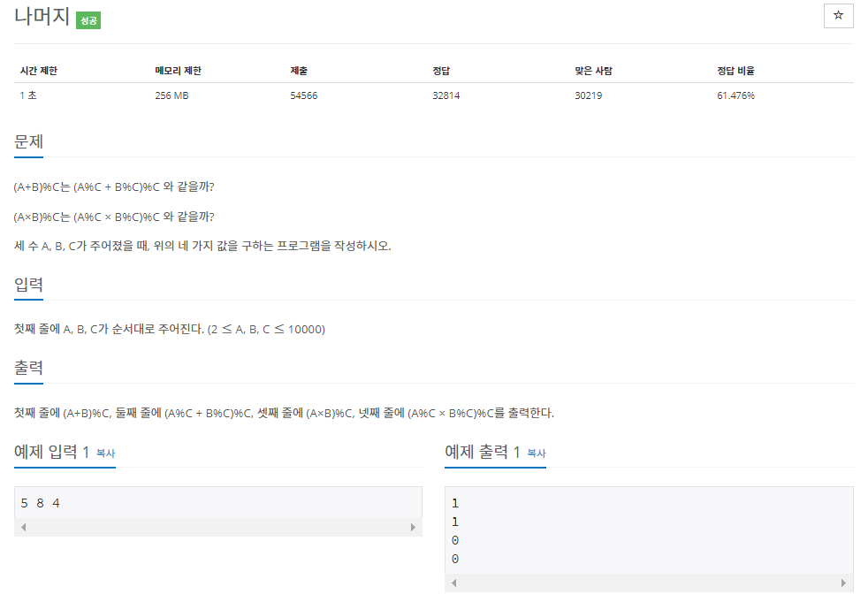Click the '1 초' time limit value
868x602 pixels.
pyautogui.click(x=28, y=95)
